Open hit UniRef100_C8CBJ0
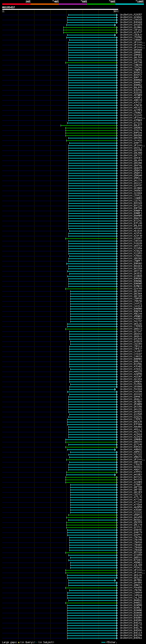The image size is (146, 644). (x=131, y=35)
